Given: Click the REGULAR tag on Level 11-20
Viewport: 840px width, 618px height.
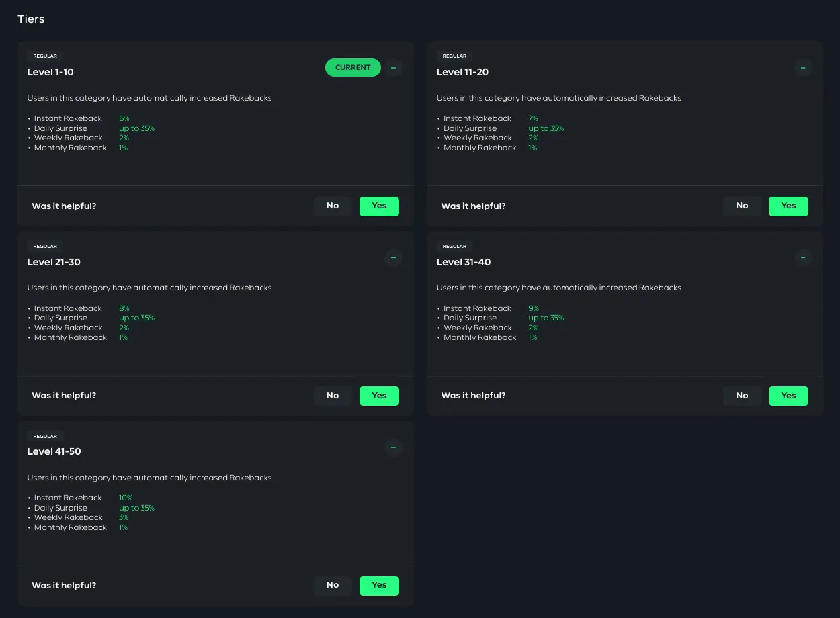Looking at the screenshot, I should 454,56.
